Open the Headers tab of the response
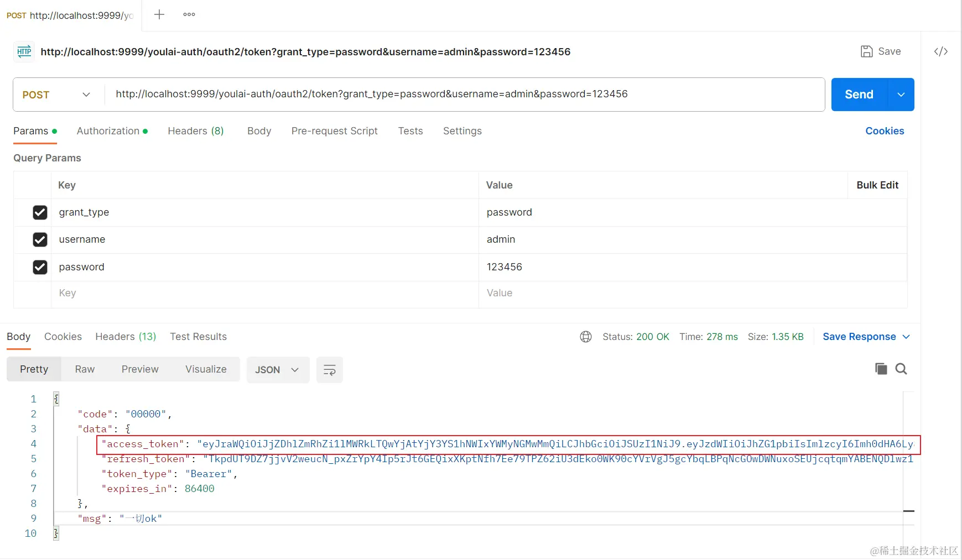Viewport: 962px width, 560px height. tap(125, 336)
